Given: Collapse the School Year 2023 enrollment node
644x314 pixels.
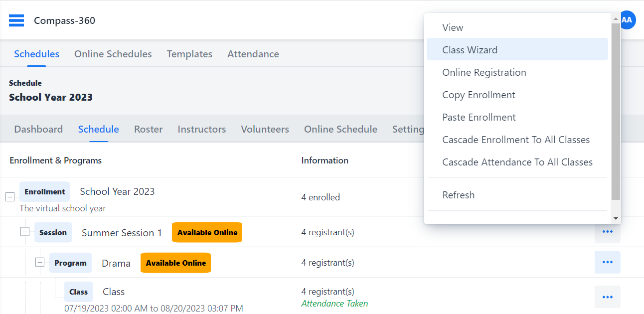Looking at the screenshot, I should [x=10, y=197].
